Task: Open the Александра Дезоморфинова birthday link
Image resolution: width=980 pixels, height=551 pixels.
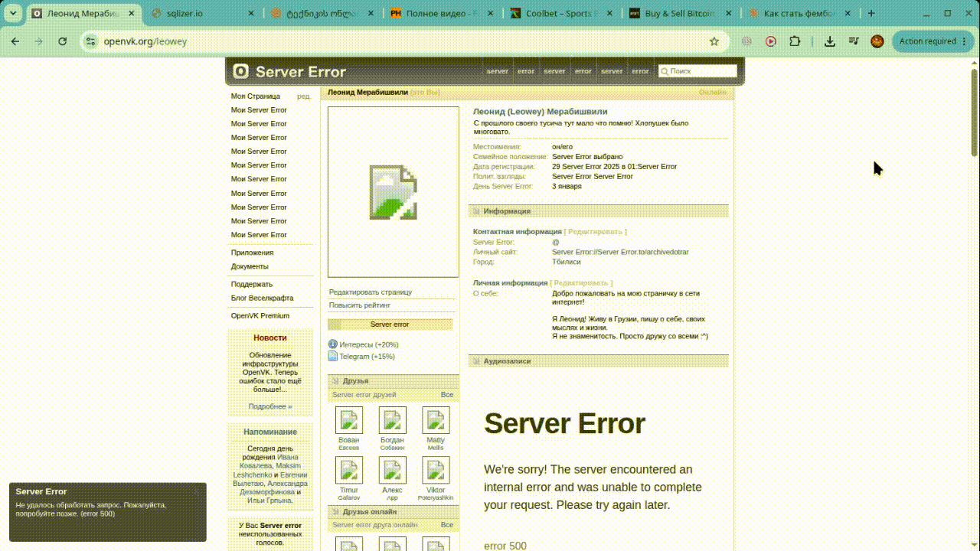Action: (x=274, y=487)
